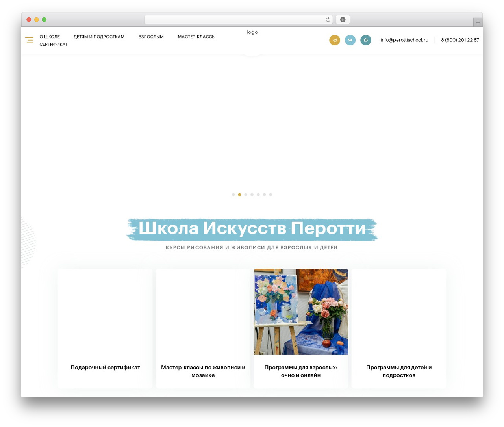Select the active second slide dot
Image resolution: width=504 pixels, height=427 pixels.
pos(239,195)
